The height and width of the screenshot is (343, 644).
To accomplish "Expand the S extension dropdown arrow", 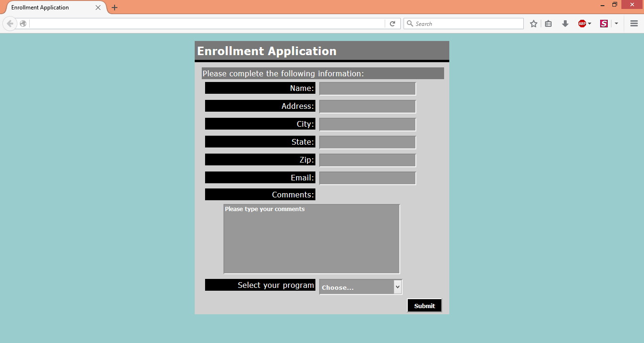I will click(616, 24).
